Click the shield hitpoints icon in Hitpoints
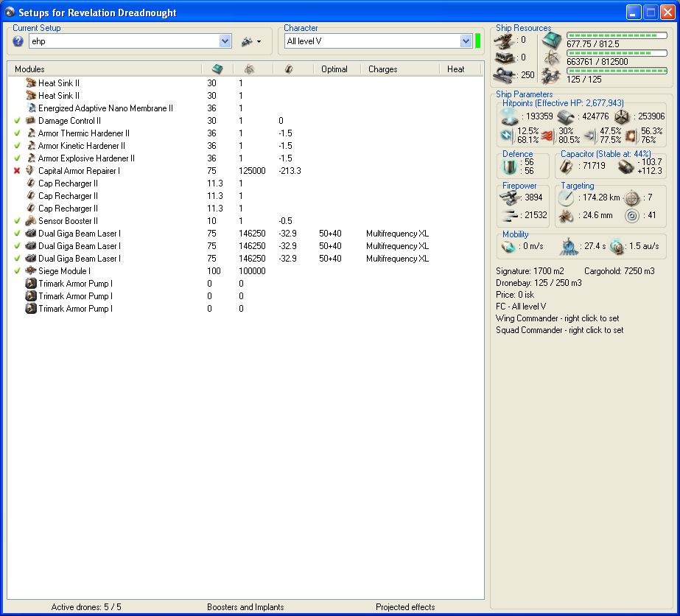680x616 pixels. [x=509, y=116]
